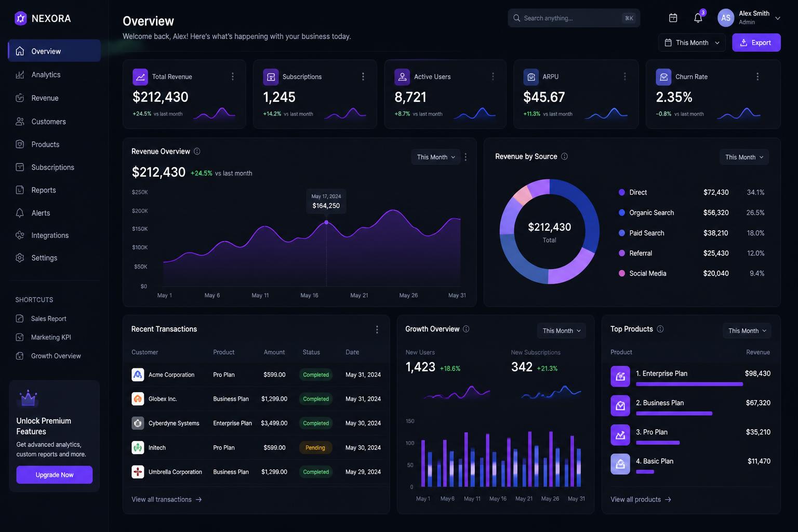
Task: Click the Pro Plan product icon
Action: [620, 435]
